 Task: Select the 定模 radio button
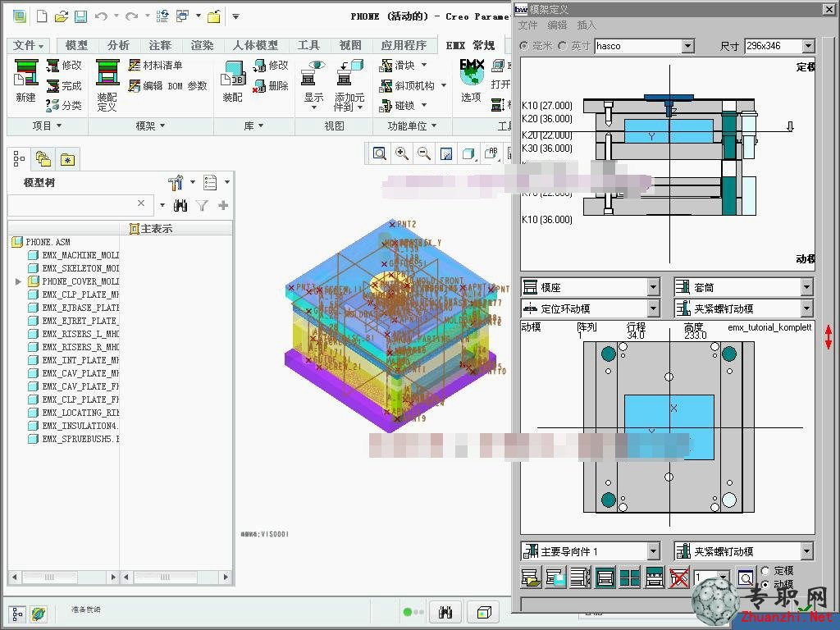tap(765, 571)
